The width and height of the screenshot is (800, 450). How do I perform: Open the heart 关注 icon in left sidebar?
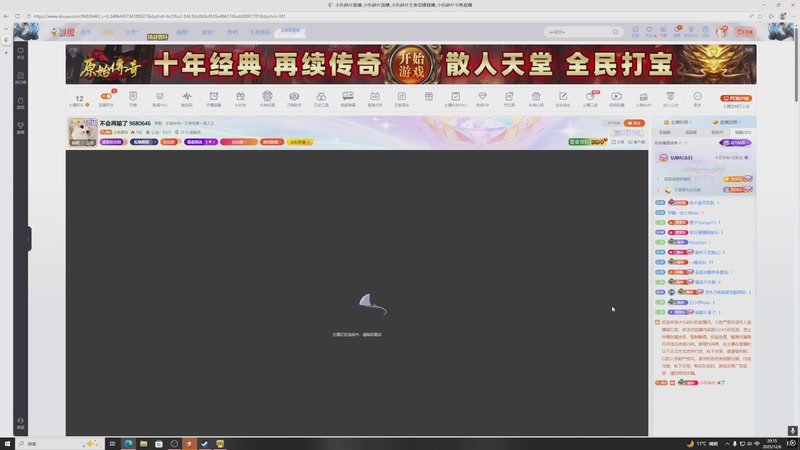(20, 53)
